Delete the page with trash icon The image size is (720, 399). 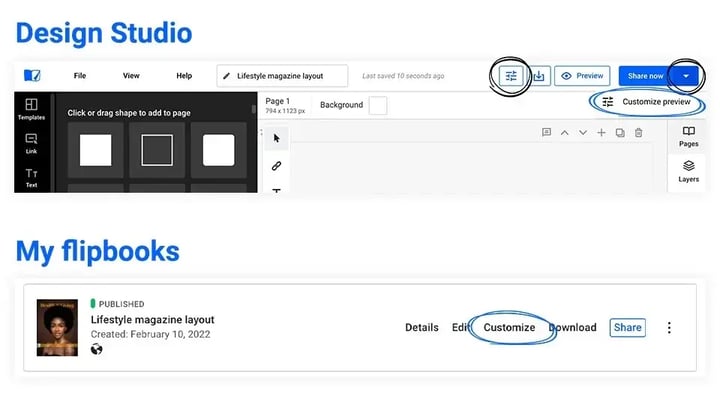point(638,133)
